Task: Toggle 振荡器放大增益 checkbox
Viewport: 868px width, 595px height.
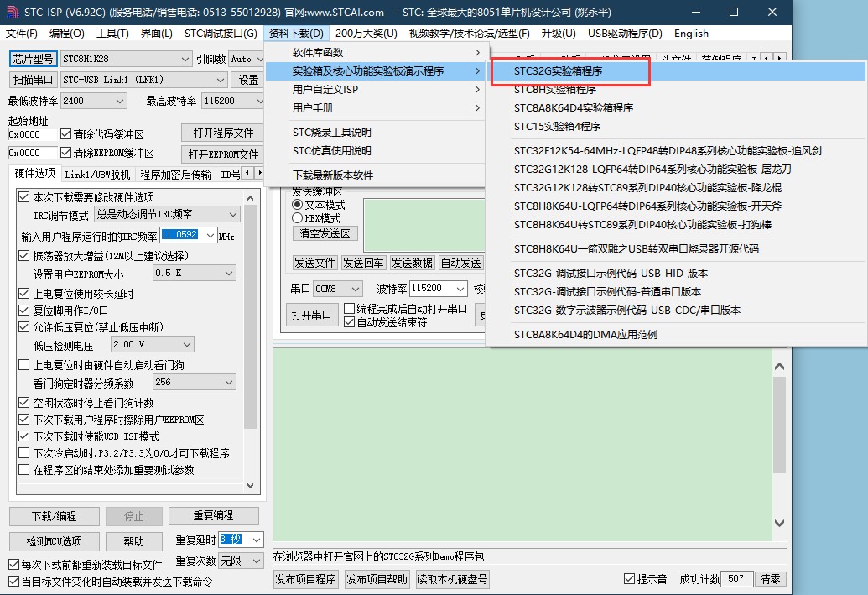Action: pos(23,255)
